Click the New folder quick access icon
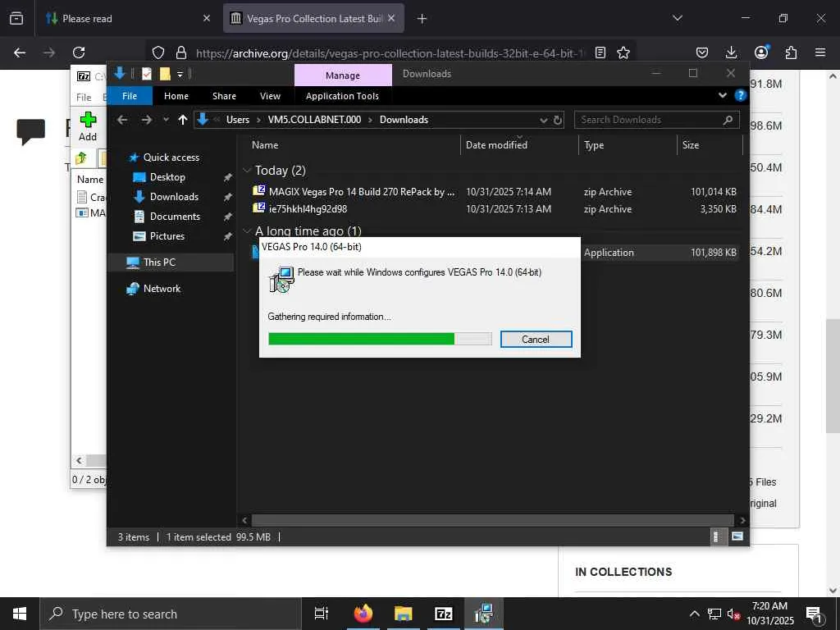 pyautogui.click(x=165, y=74)
